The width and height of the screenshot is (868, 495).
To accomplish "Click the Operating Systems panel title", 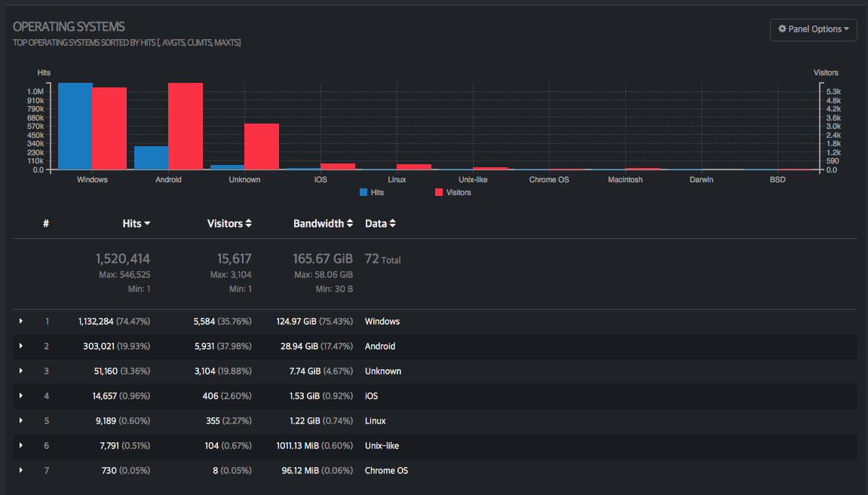I will coord(69,27).
